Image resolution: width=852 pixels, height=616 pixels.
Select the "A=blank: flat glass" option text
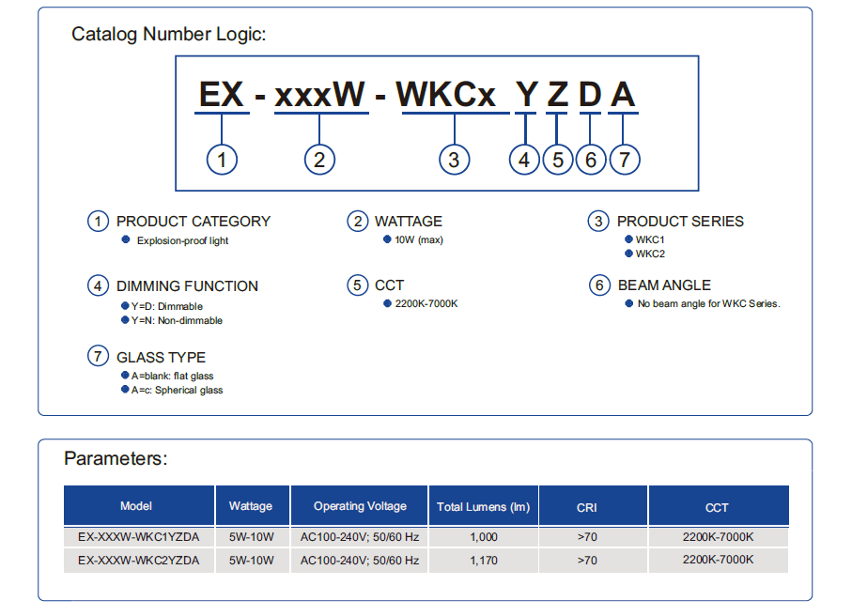coord(172,376)
